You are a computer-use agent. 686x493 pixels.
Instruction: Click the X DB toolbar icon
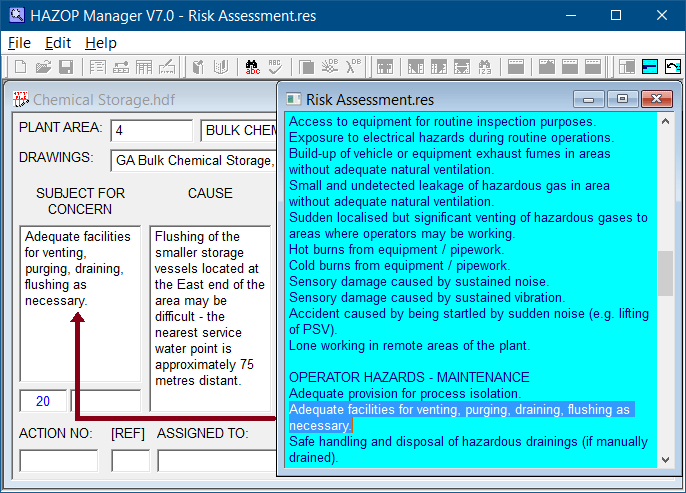353,67
